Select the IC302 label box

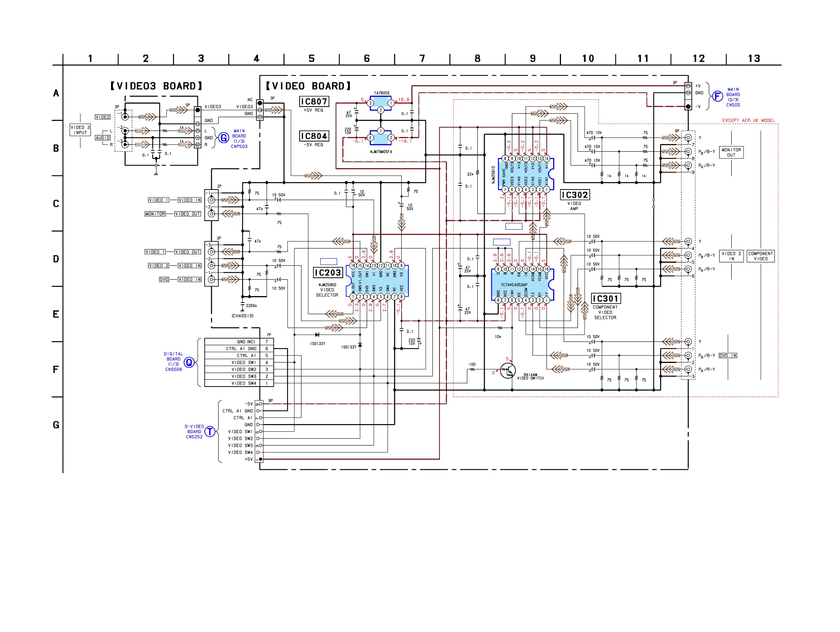point(575,194)
